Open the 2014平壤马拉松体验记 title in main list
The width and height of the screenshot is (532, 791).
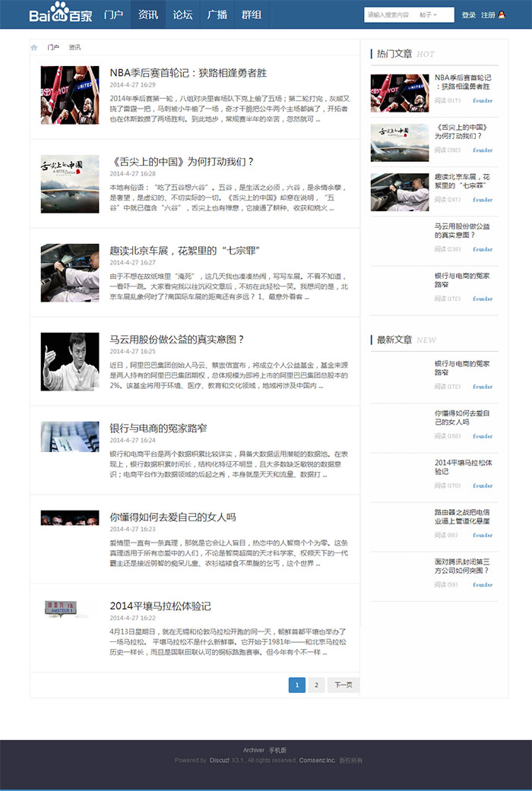160,606
